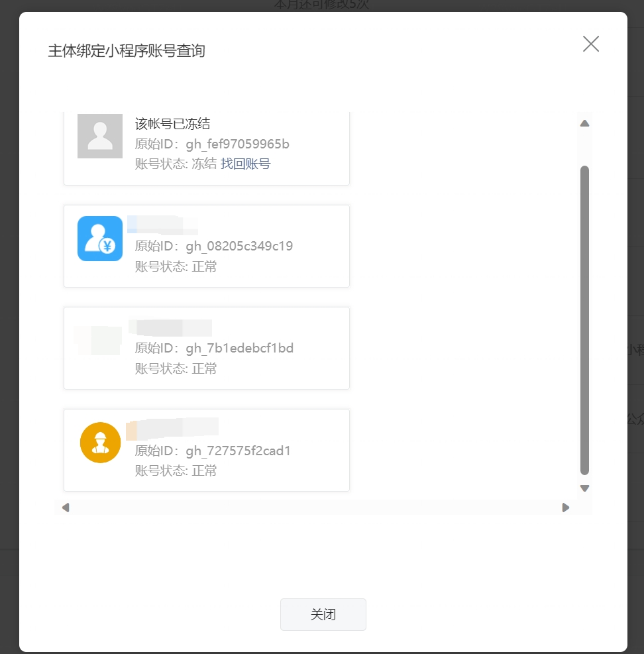Viewport: 644px width, 654px height.
Task: Select the gh_08205c349c19 account card
Action: [207, 246]
